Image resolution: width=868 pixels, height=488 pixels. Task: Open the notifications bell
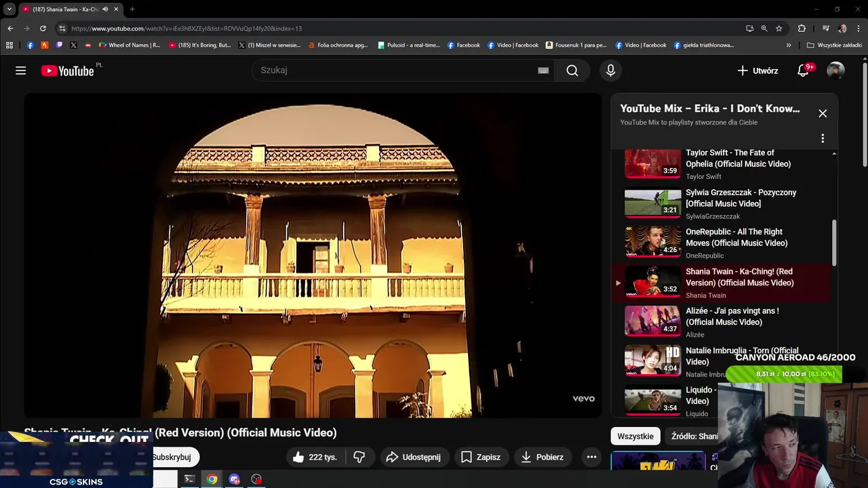click(803, 70)
